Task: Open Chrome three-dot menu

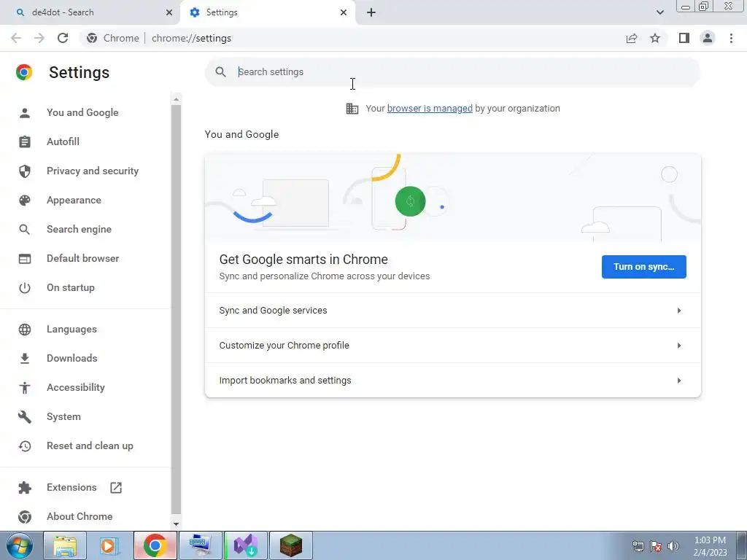Action: point(731,38)
